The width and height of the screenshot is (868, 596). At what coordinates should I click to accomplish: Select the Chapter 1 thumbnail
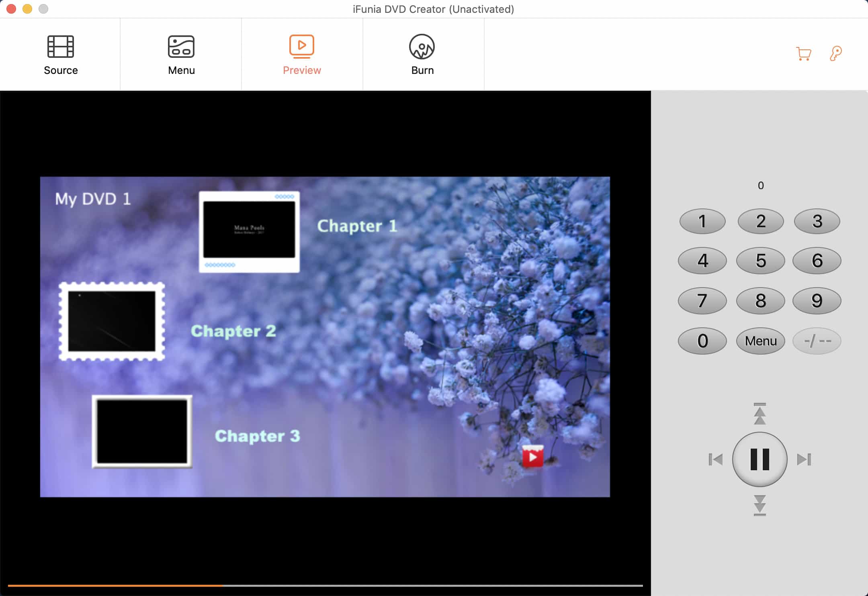(249, 231)
